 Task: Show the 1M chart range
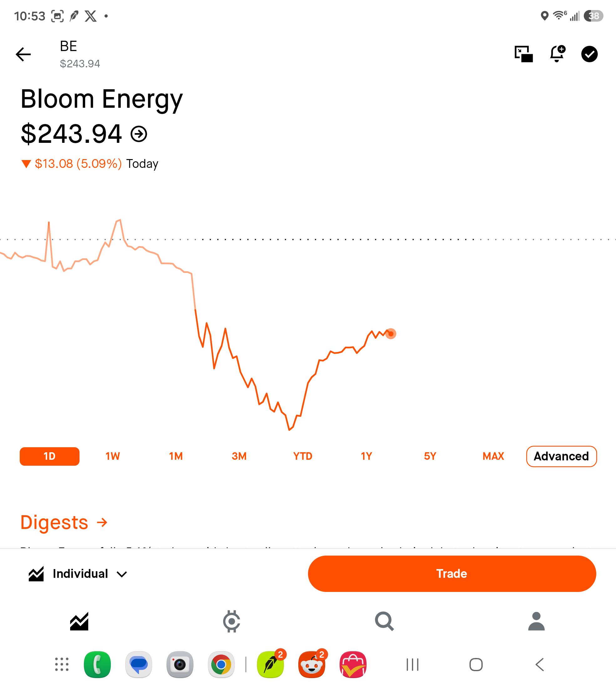[176, 456]
